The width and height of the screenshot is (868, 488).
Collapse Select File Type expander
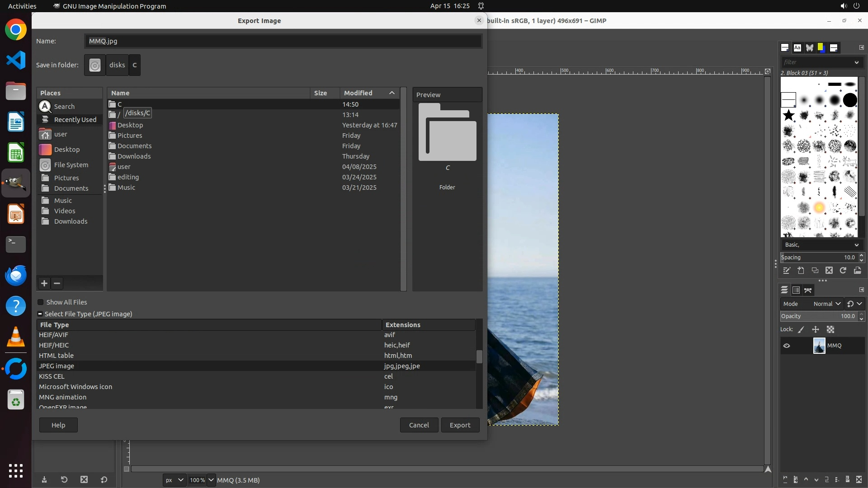(x=40, y=314)
